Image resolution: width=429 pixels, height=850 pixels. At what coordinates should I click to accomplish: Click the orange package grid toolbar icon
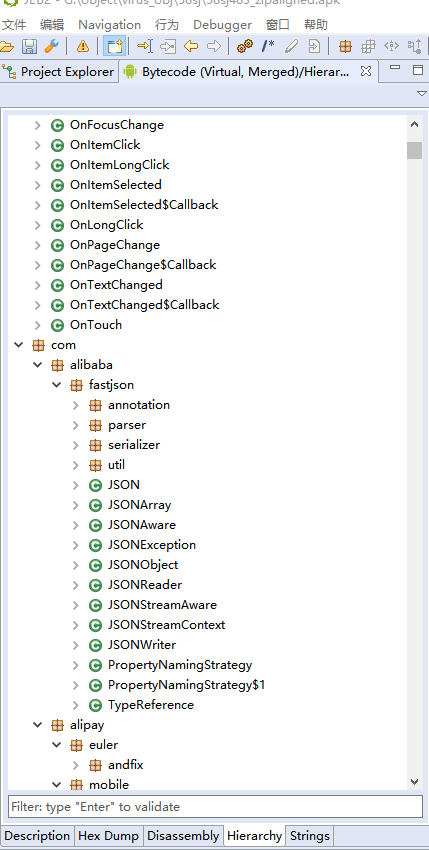(345, 47)
